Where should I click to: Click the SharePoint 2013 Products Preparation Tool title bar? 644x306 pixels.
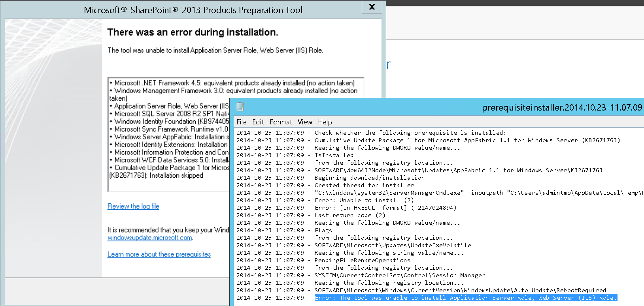pos(193,10)
